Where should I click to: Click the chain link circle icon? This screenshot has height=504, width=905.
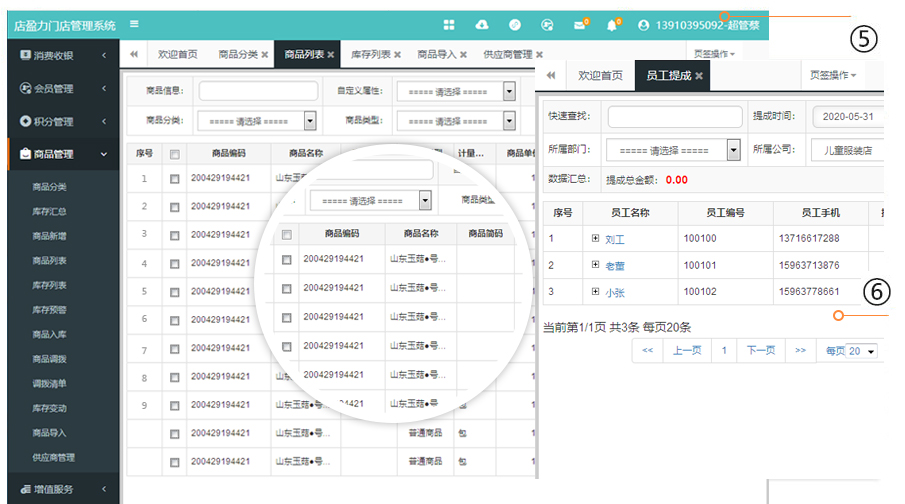point(515,25)
